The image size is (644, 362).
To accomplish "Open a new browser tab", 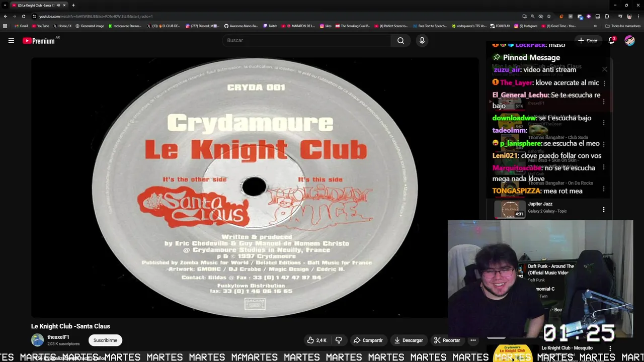I will point(73,5).
